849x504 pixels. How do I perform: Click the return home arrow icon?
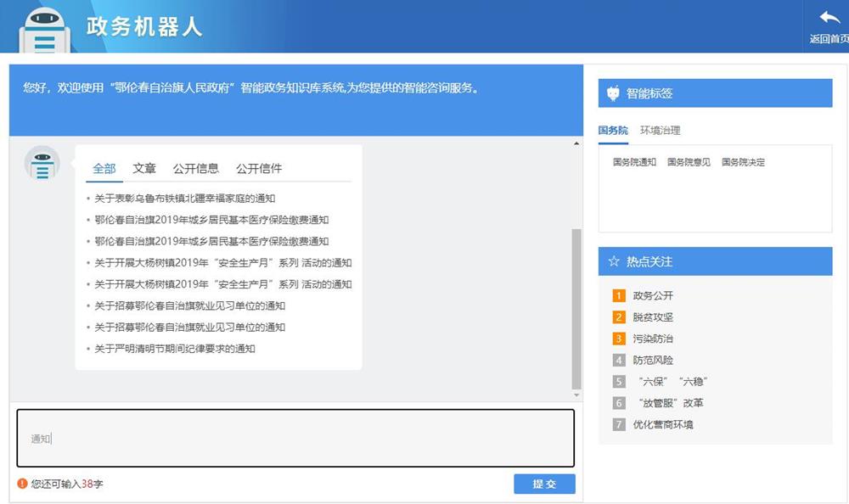829,19
